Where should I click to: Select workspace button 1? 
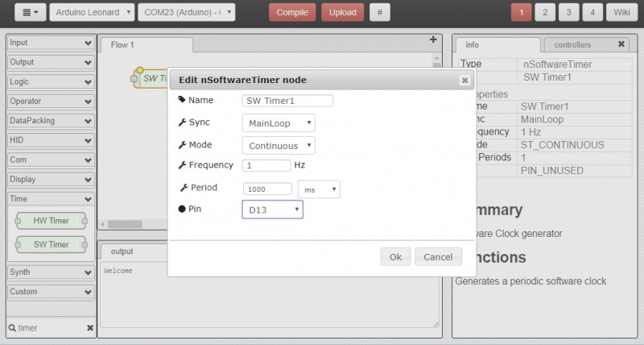(x=521, y=12)
